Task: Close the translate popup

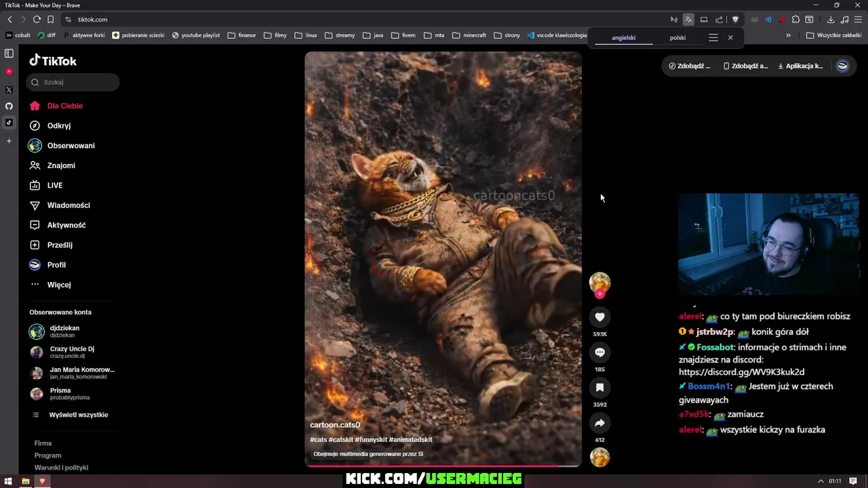Action: pos(730,38)
